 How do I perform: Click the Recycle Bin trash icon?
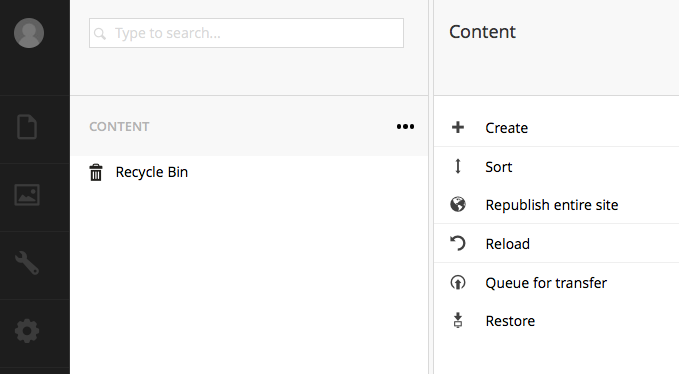[x=96, y=172]
